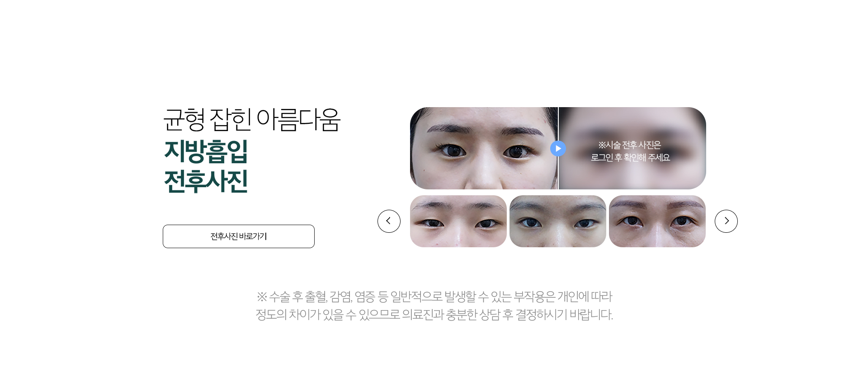
Task: Click the 로그인 후 확인해 주세요 notice
Action: (x=630, y=157)
